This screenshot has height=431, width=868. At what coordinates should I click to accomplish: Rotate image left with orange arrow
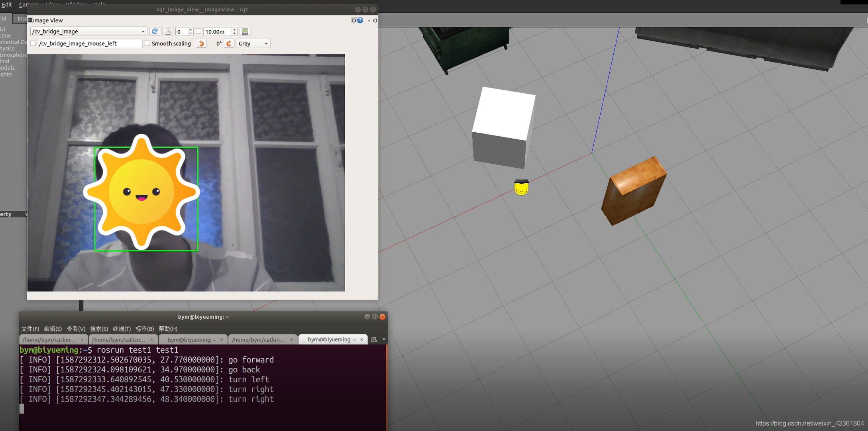201,43
